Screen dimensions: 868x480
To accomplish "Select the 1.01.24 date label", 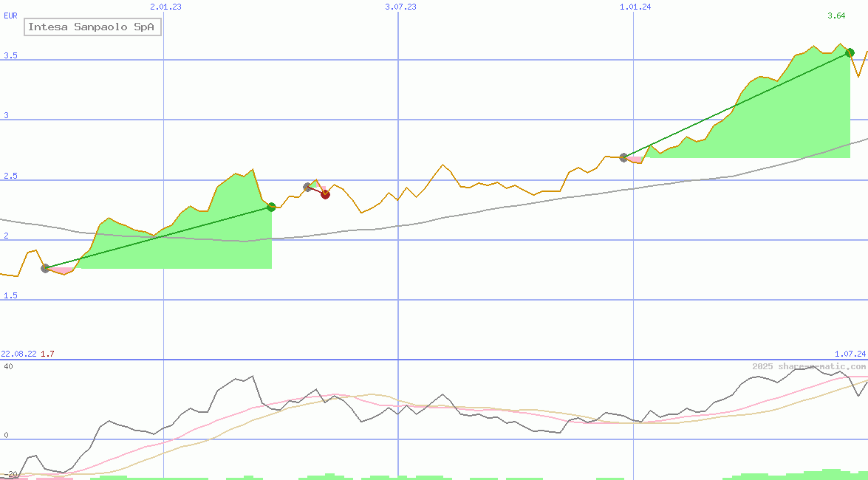I will pyautogui.click(x=635, y=7).
